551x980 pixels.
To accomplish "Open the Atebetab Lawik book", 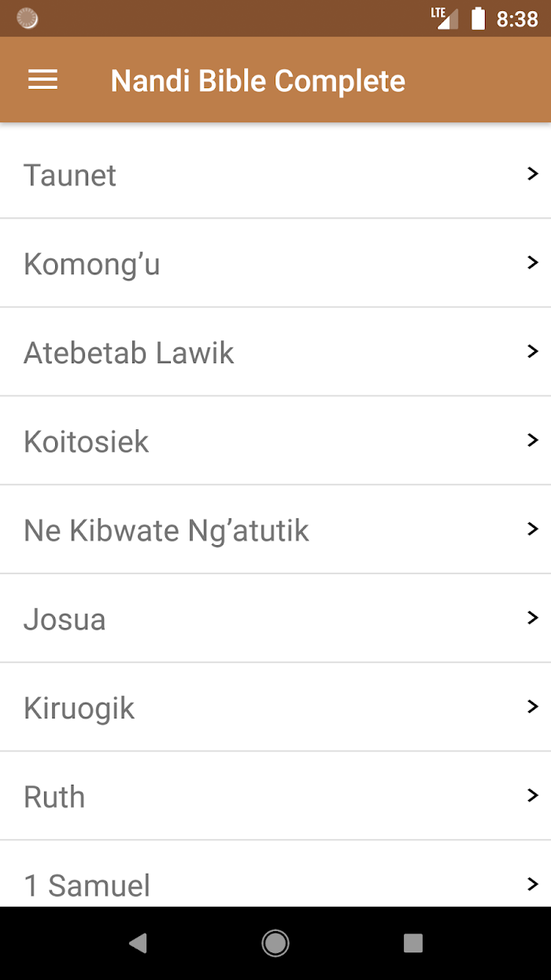I will click(x=275, y=352).
